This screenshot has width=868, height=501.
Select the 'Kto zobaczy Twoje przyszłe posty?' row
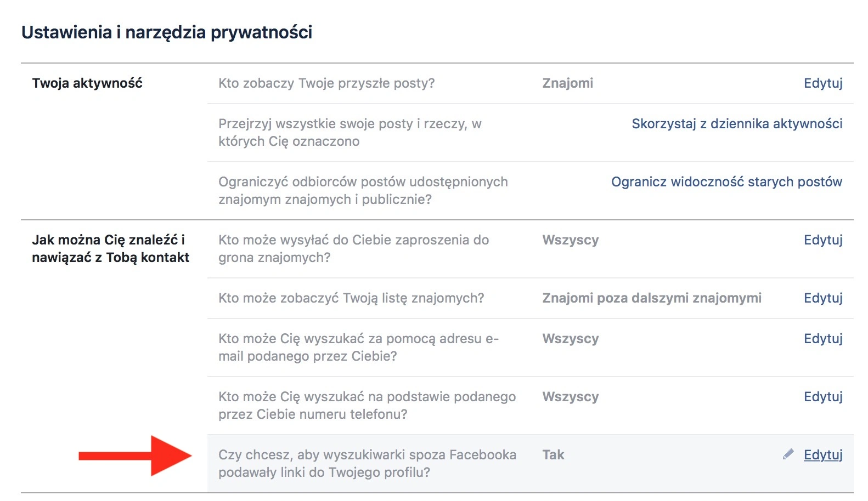[530, 83]
